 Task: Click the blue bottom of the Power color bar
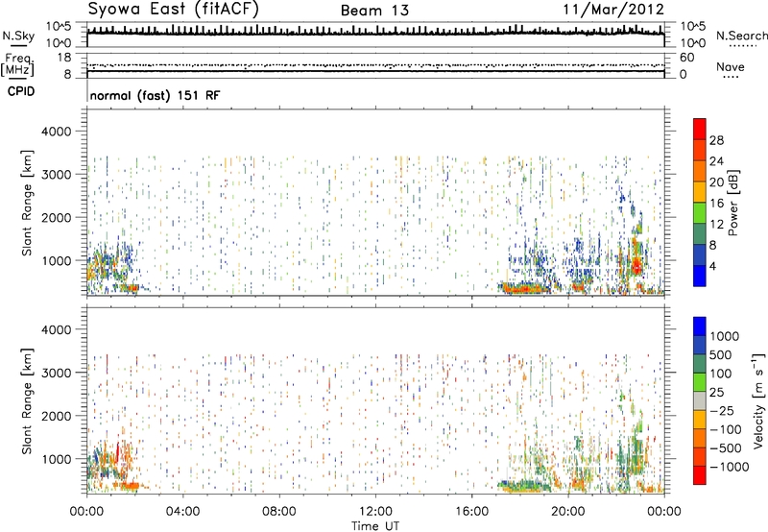700,277
